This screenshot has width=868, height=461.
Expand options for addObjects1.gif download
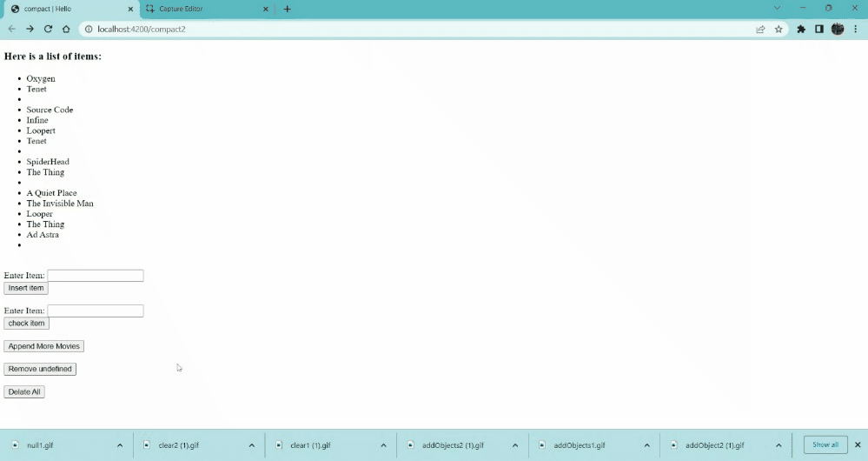point(647,445)
